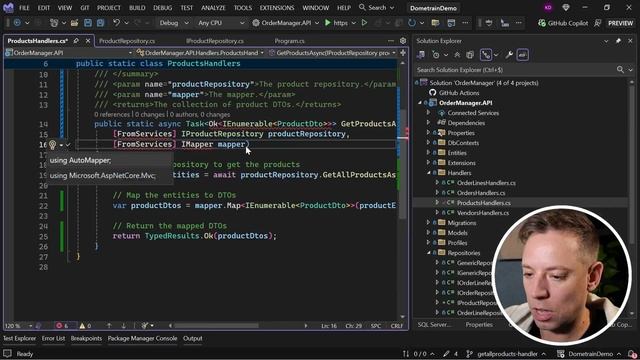The width and height of the screenshot is (640, 360).
Task: Switch to the Program.cs tab
Action: (289, 41)
